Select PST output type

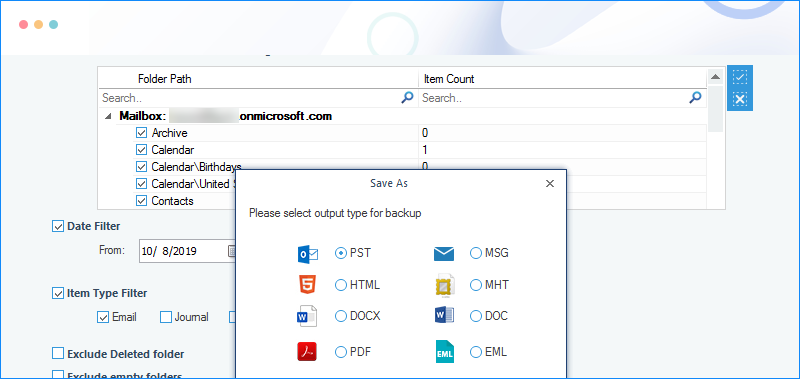[x=340, y=253]
